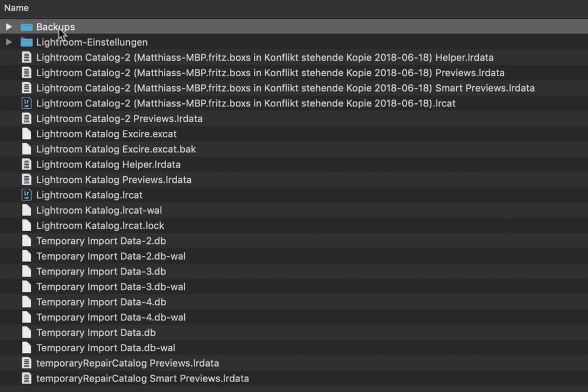588x392 pixels.
Task: Select Temporary Import Data-3.db name
Action: coord(101,271)
